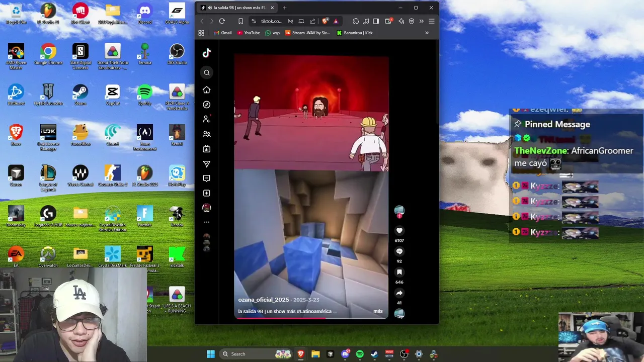This screenshot has width=644, height=362.
Task: Go to TikTok Home (For You) icon
Action: [x=207, y=90]
